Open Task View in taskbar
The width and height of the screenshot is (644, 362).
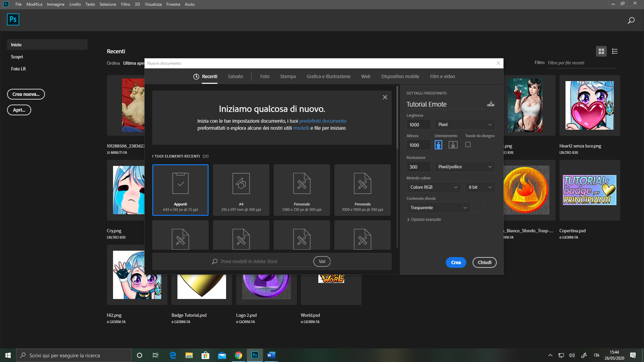click(x=156, y=355)
